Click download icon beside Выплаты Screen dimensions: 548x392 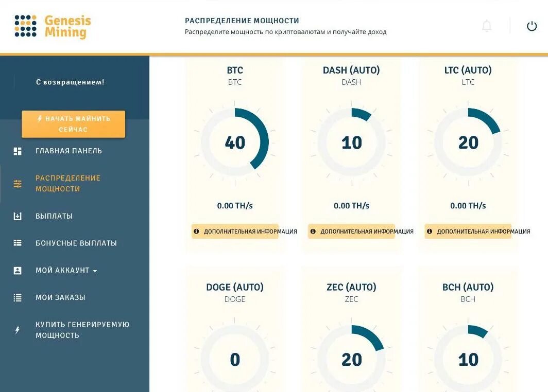click(x=18, y=216)
